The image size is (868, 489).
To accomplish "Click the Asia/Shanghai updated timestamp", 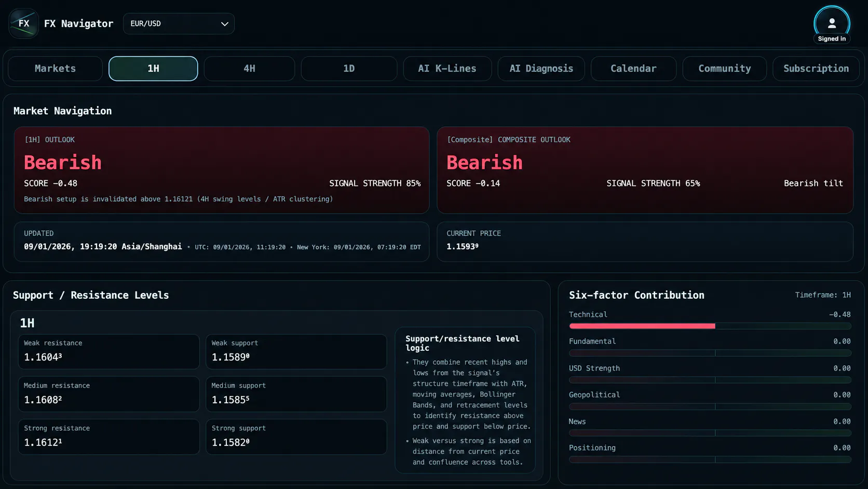I will pos(103,246).
